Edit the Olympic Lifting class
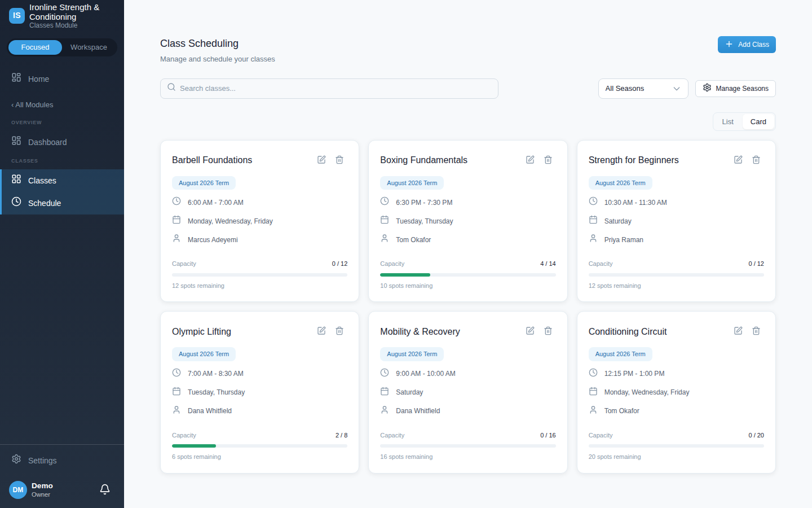 tap(321, 331)
